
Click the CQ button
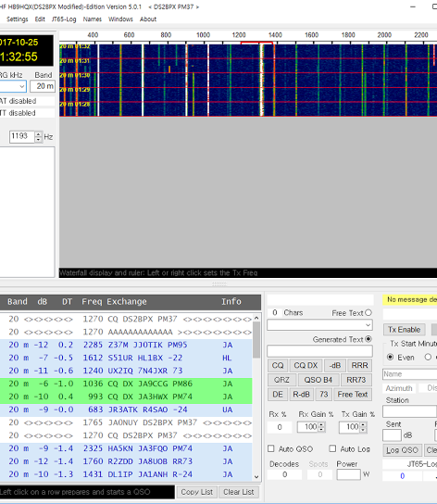[278, 365]
